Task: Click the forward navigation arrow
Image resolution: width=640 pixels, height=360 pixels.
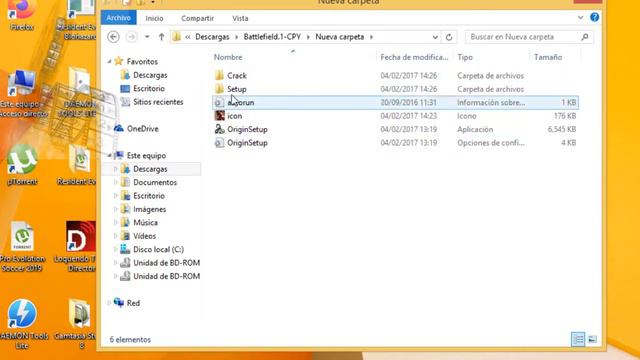Action: click(131, 37)
